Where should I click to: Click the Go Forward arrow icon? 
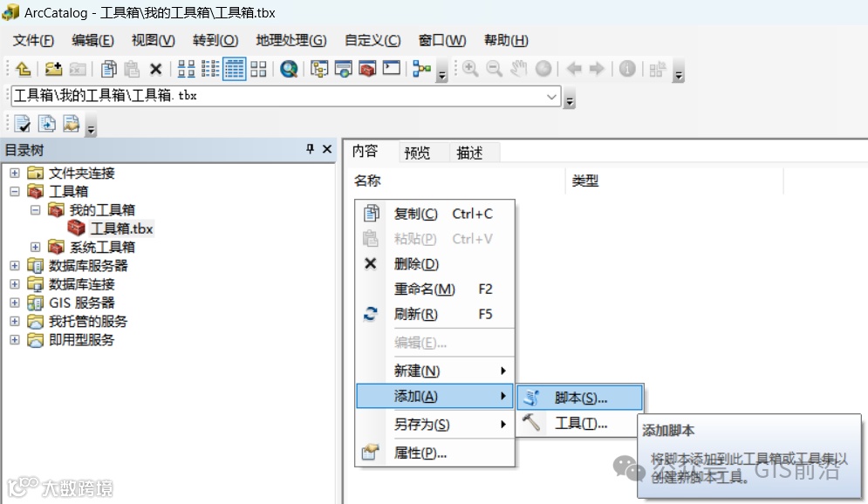(x=597, y=69)
